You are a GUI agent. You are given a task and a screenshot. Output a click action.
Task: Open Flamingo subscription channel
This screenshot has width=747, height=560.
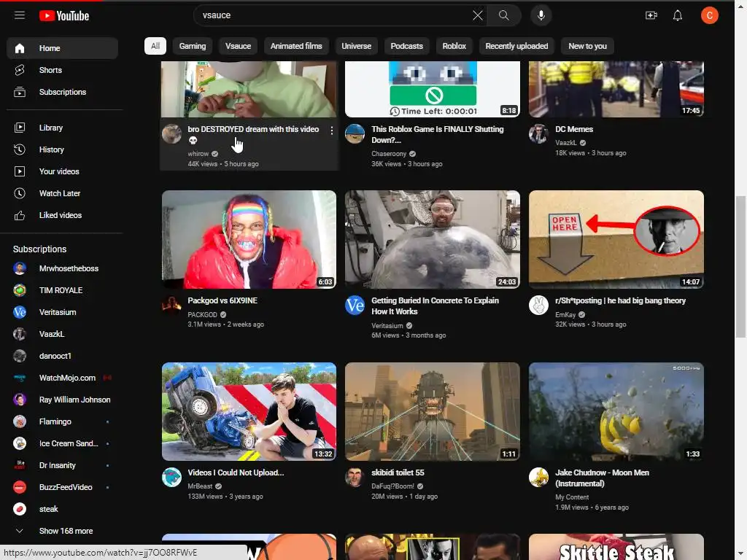point(63,422)
